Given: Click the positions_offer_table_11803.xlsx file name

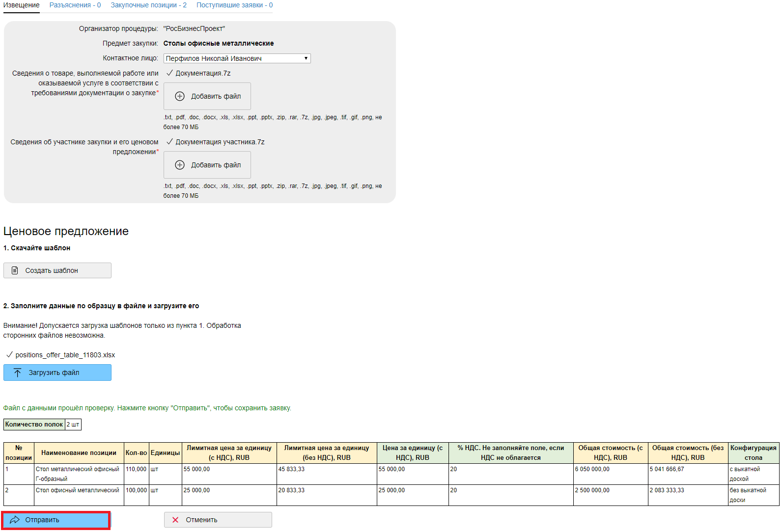Looking at the screenshot, I should (x=65, y=355).
